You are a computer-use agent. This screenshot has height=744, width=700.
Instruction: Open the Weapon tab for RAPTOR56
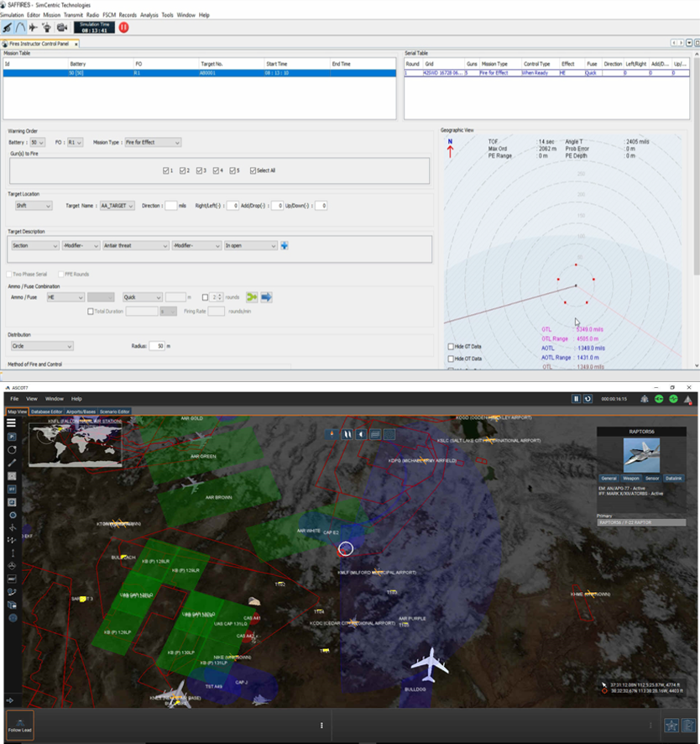point(631,479)
